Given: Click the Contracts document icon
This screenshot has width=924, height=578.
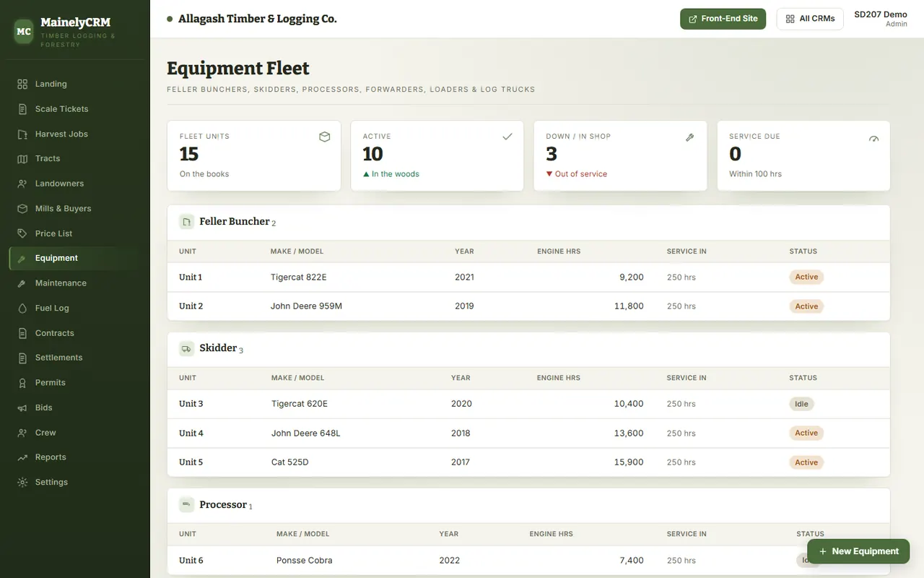Looking at the screenshot, I should point(22,333).
